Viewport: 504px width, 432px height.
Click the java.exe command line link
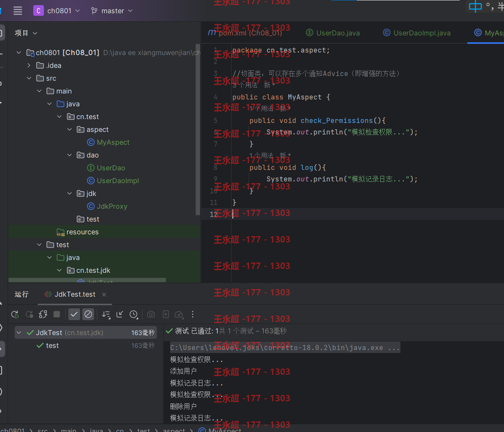point(285,347)
